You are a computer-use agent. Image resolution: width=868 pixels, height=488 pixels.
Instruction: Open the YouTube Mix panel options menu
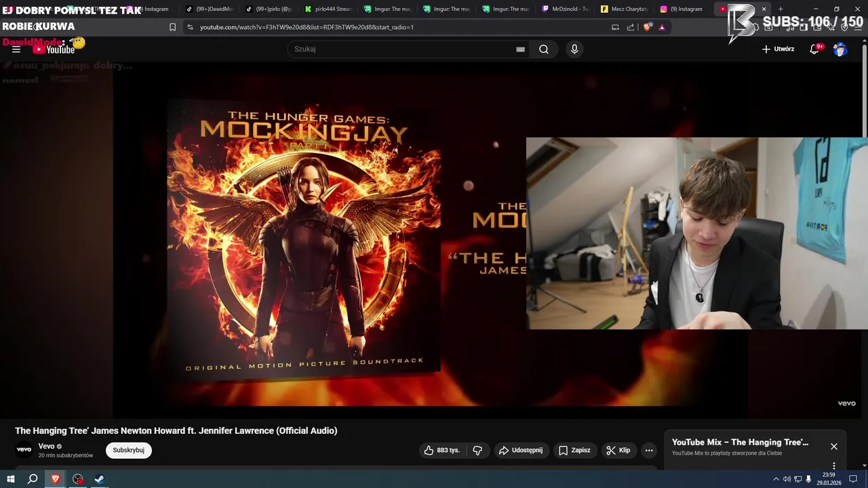click(834, 466)
